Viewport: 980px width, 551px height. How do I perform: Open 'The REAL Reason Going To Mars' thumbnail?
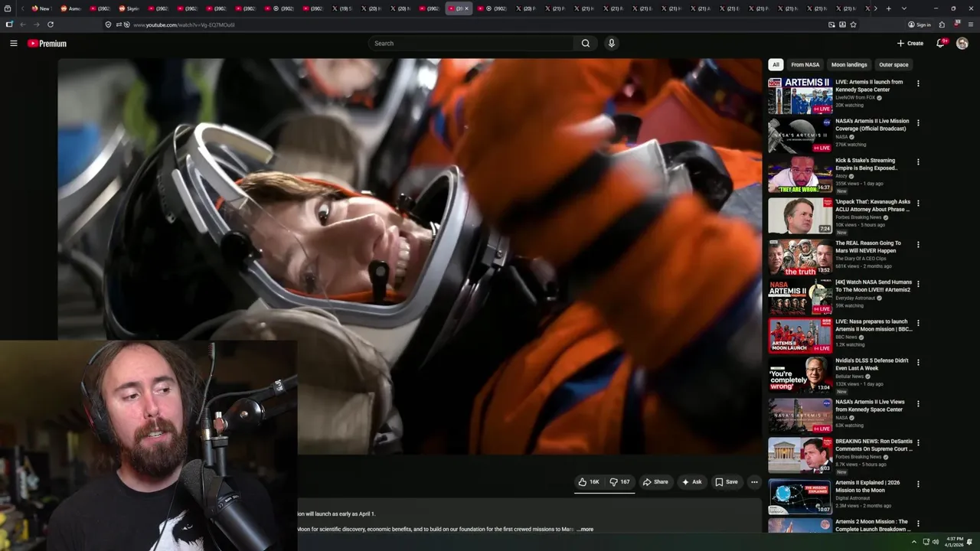[800, 257]
